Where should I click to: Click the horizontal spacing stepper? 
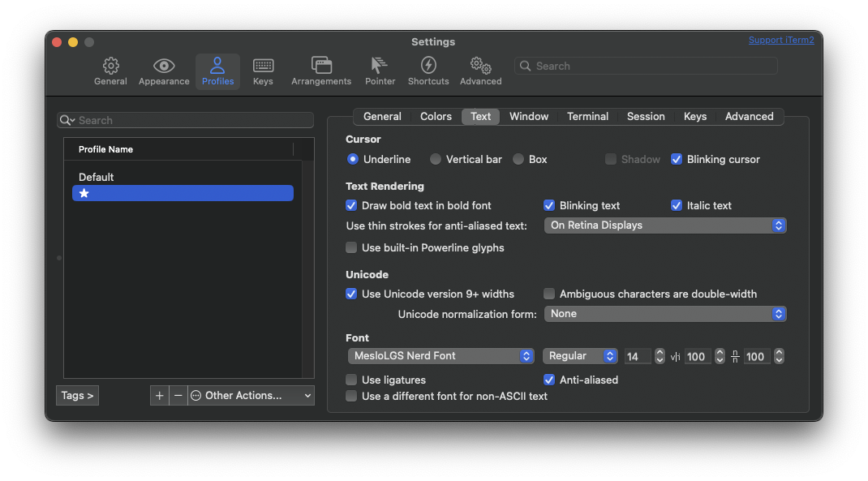click(x=720, y=356)
